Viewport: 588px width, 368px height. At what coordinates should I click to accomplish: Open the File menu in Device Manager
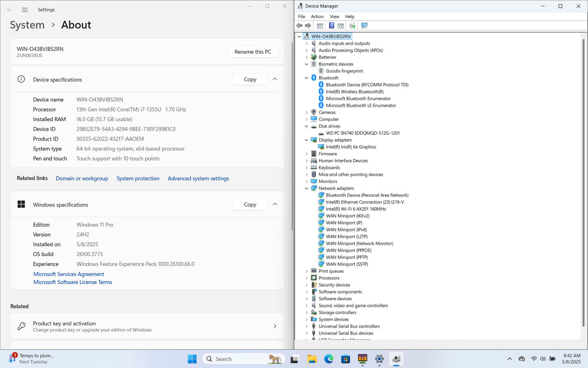(301, 17)
